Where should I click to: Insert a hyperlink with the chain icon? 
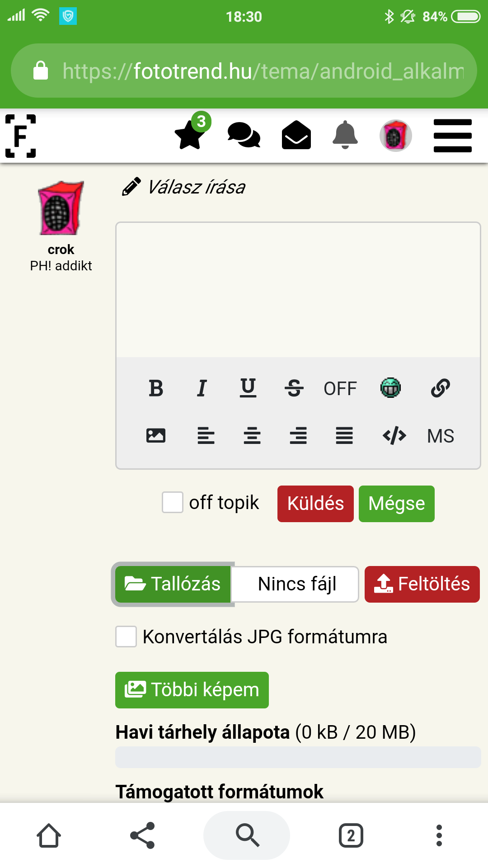point(441,388)
